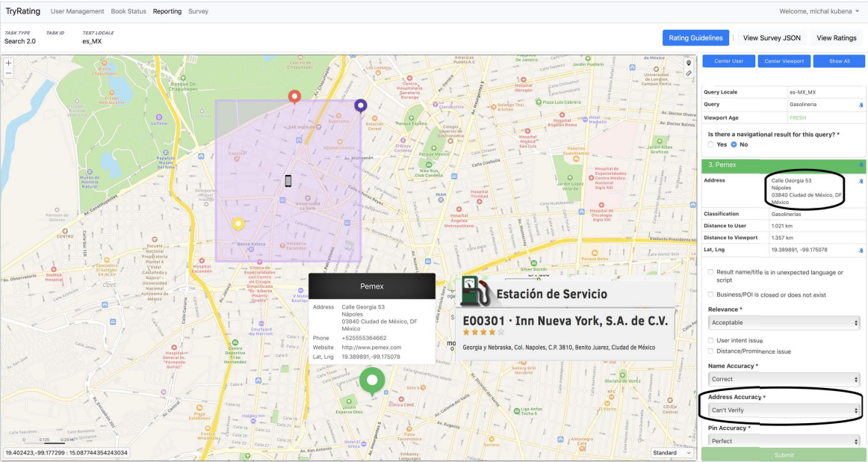Click the es-MX_MX query locale value

coord(803,93)
